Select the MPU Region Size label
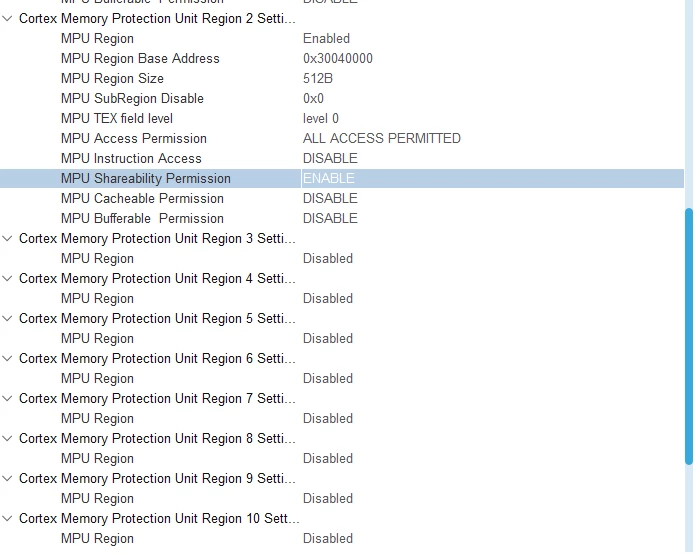 coord(112,78)
